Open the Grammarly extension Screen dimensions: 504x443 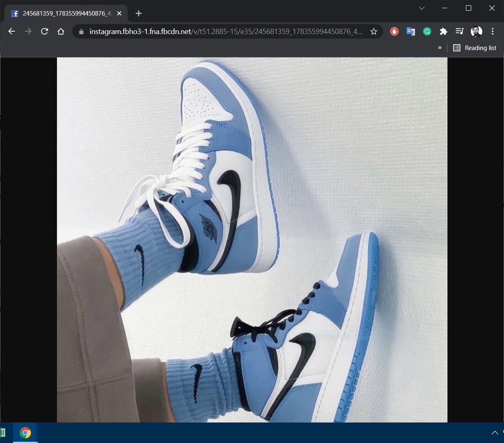(x=427, y=32)
